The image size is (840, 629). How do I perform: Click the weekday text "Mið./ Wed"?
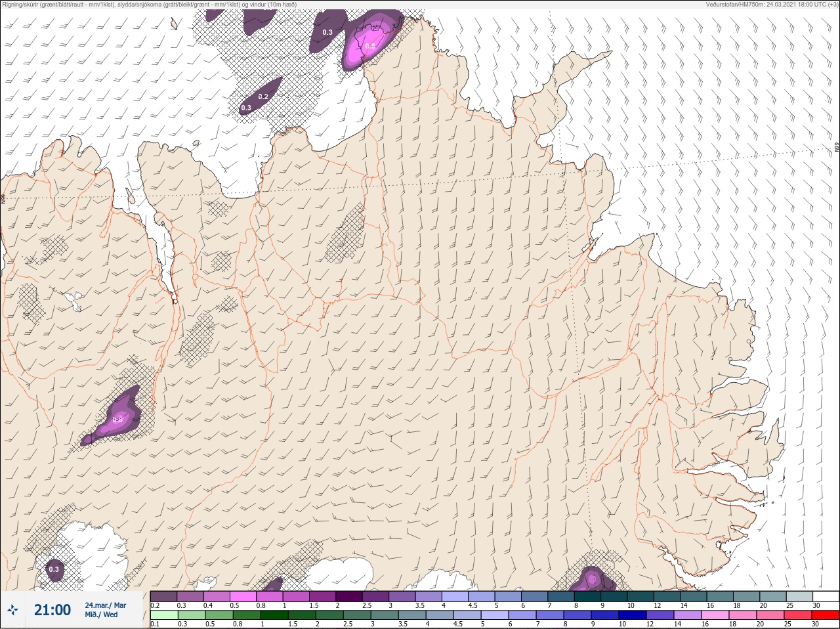(101, 615)
